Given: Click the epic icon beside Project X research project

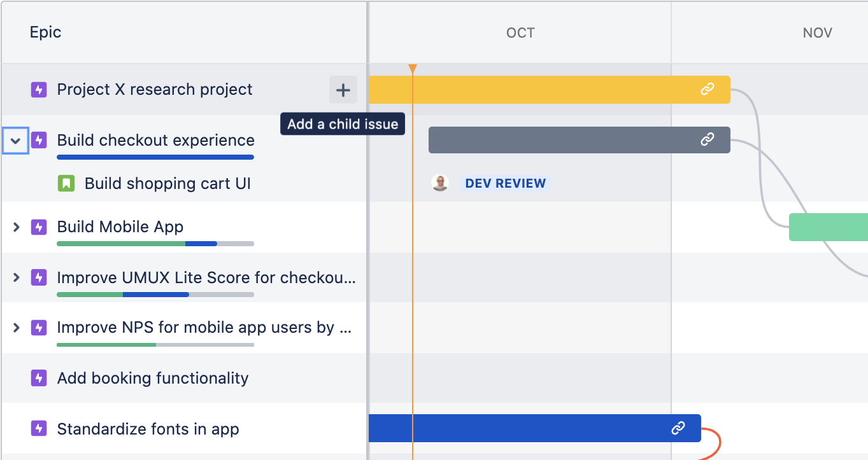Looking at the screenshot, I should [39, 89].
